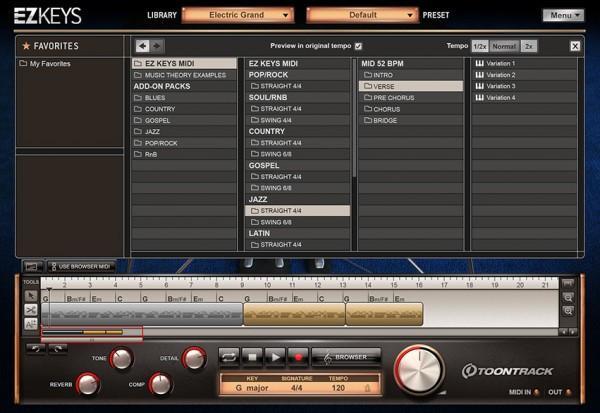This screenshot has height=413, width=600.
Task: Adjust the Comp knob
Action: 161,384
